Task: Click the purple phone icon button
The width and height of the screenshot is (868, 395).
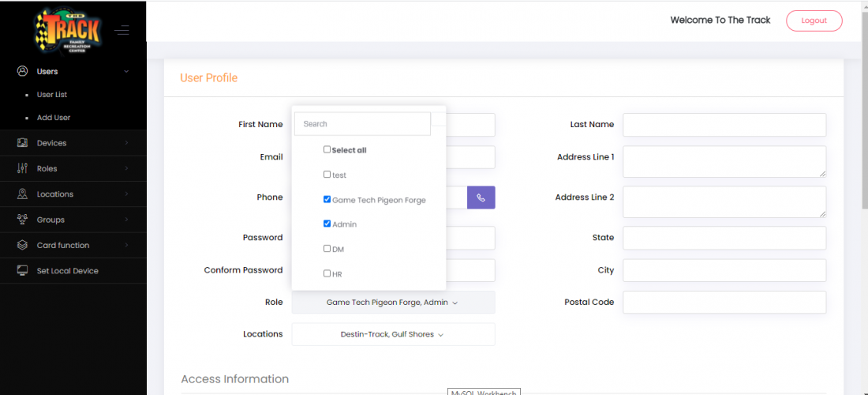Action: tap(481, 197)
